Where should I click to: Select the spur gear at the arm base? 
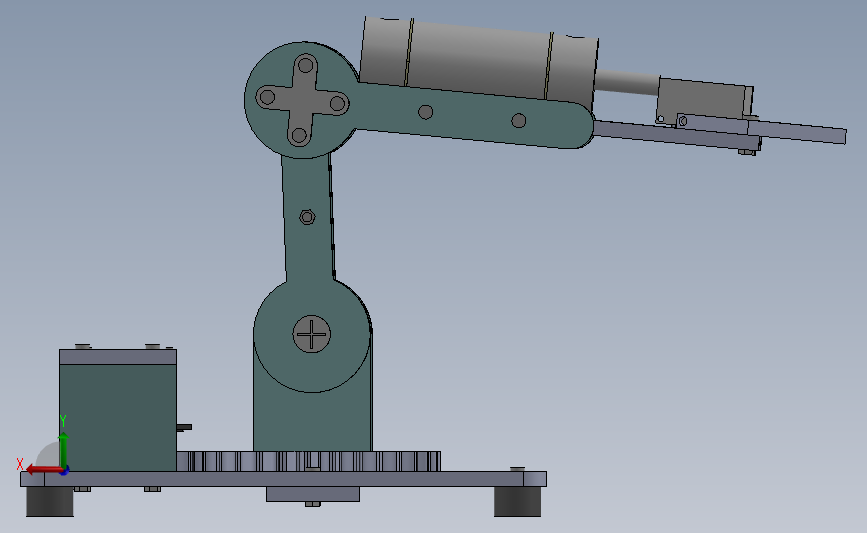309,462
